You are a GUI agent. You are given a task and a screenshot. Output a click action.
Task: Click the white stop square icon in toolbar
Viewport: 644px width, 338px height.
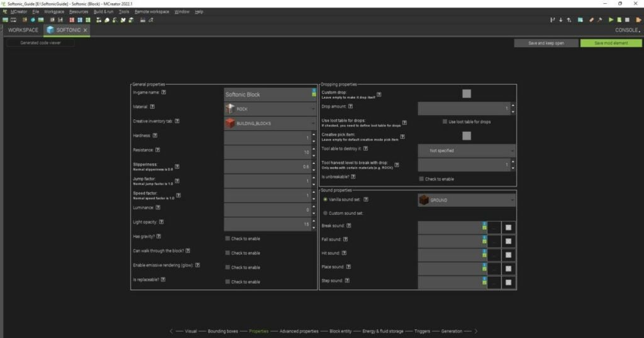pos(627,19)
